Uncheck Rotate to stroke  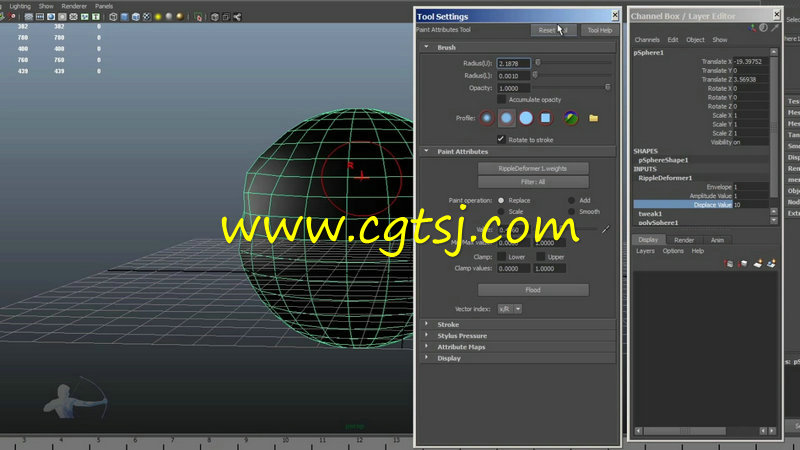pyautogui.click(x=502, y=139)
